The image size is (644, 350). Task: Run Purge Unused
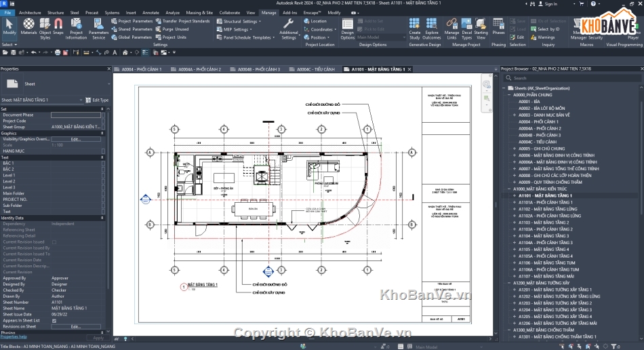172,29
